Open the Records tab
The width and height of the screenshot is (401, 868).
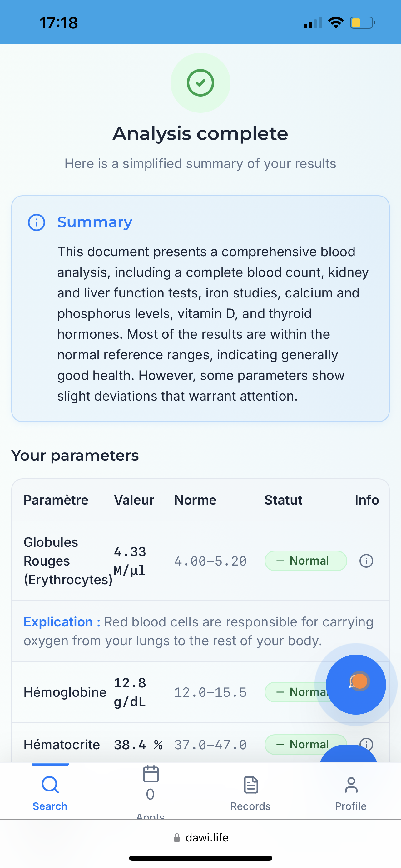tap(250, 792)
